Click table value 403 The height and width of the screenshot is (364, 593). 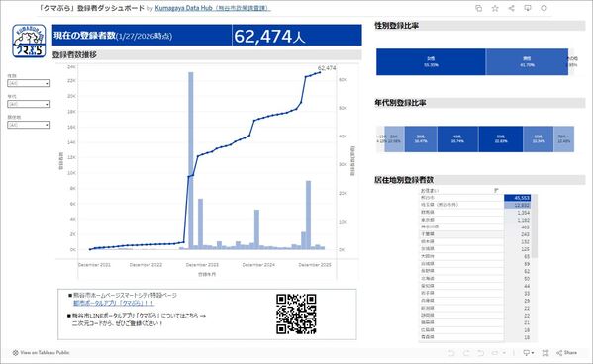pos(525,227)
